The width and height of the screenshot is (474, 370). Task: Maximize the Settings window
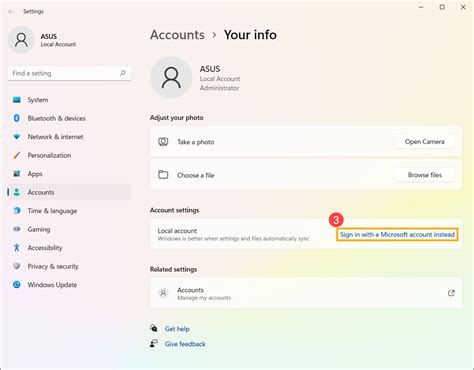pyautogui.click(x=442, y=7)
